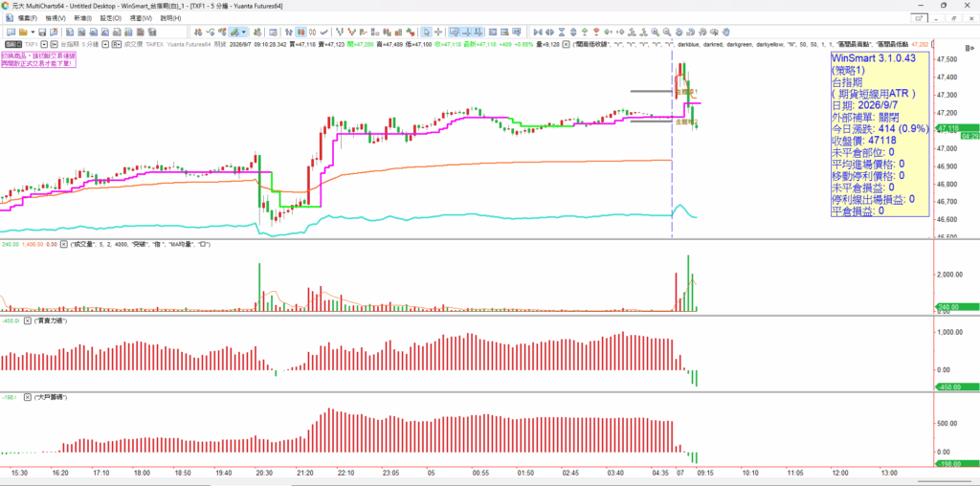Open the 檔案(F) menu
The image size is (980, 486).
click(28, 18)
